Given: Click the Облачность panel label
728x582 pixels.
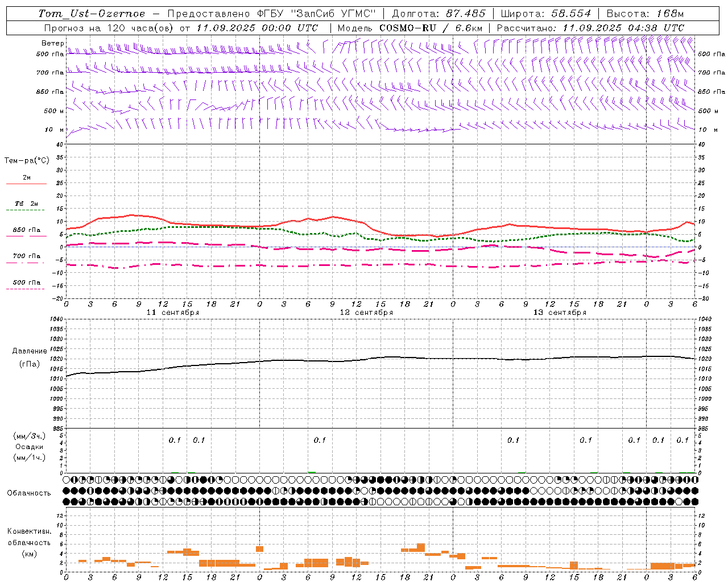Looking at the screenshot, I should click(x=29, y=493).
